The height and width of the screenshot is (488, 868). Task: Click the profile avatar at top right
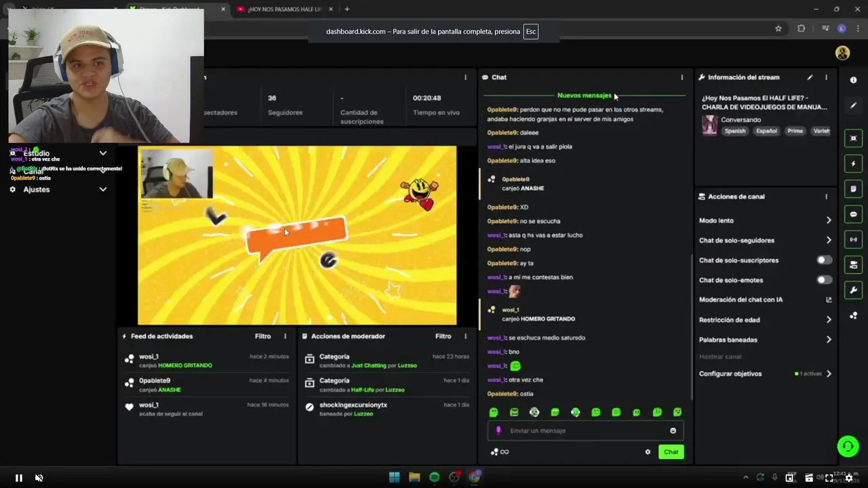842,53
